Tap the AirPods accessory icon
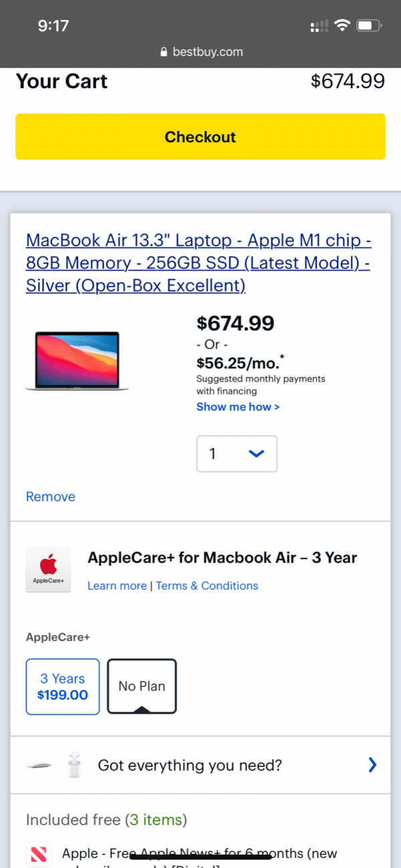This screenshot has width=401, height=868. (74, 765)
